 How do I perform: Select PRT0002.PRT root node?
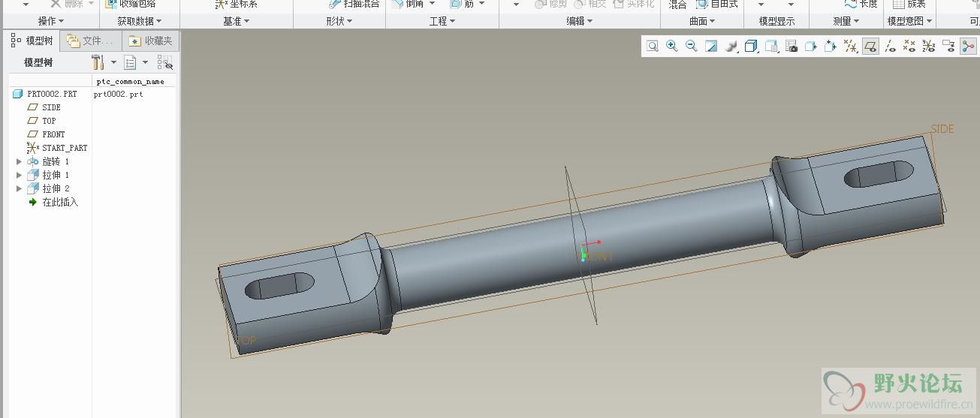45,95
